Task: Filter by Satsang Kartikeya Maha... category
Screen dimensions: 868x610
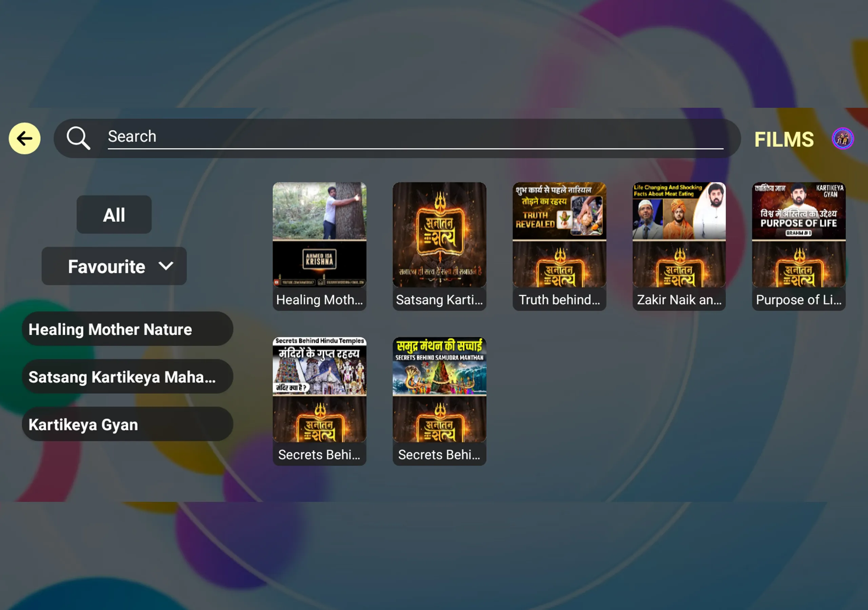Action: pyautogui.click(x=127, y=377)
